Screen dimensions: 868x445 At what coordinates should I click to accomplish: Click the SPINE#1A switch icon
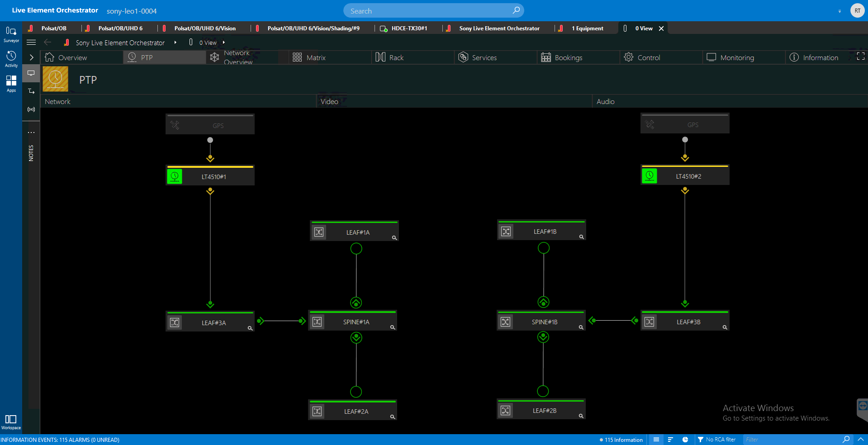pos(317,322)
